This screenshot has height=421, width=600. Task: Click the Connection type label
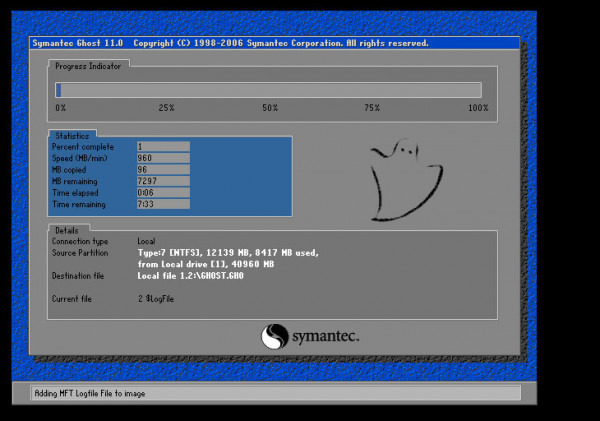coord(80,242)
